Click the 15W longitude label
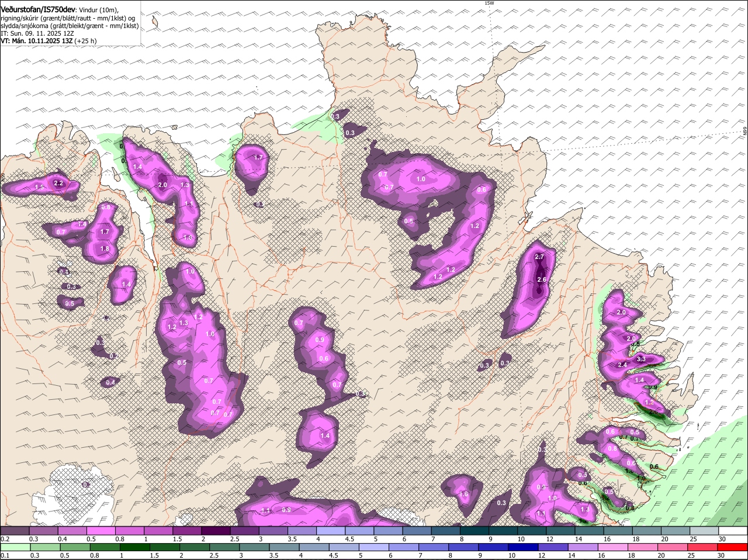 [x=489, y=3]
